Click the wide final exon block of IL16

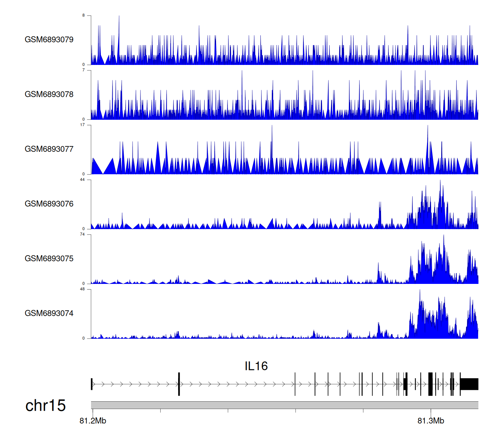point(469,384)
